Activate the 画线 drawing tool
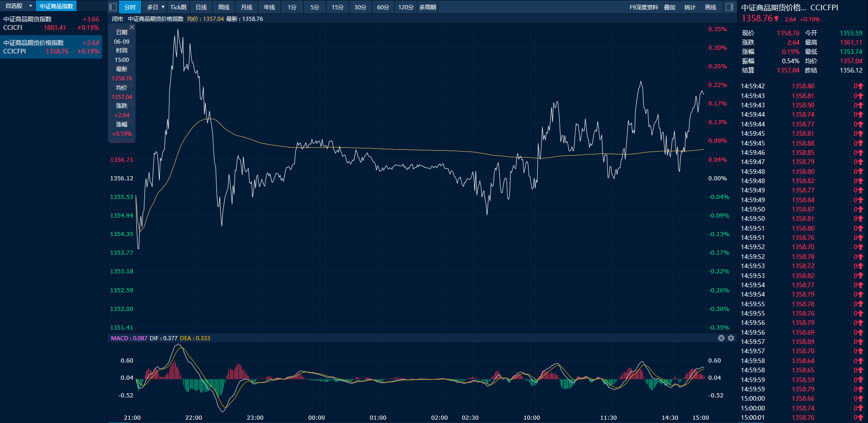868x423 pixels. (711, 7)
